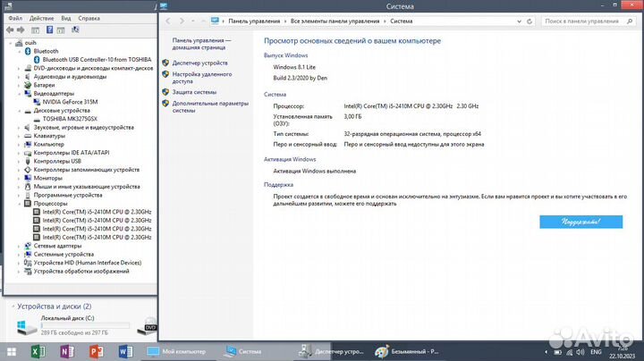Viewport: 644px width, 361px height.
Task: Select TOSHIBA MK3275GSX disk
Action: pos(70,119)
